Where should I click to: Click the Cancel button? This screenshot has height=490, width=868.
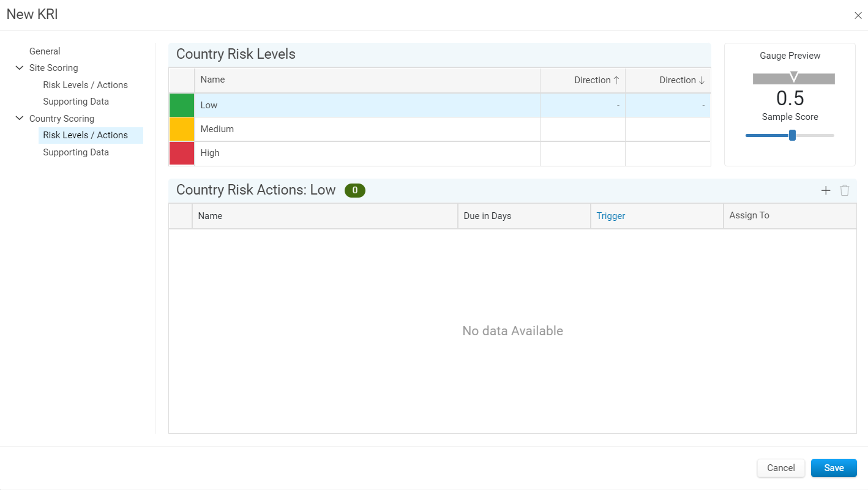[x=781, y=468]
